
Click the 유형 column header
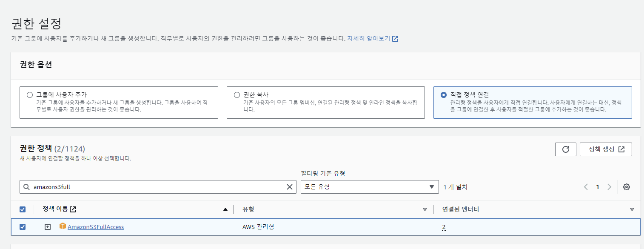pos(248,209)
